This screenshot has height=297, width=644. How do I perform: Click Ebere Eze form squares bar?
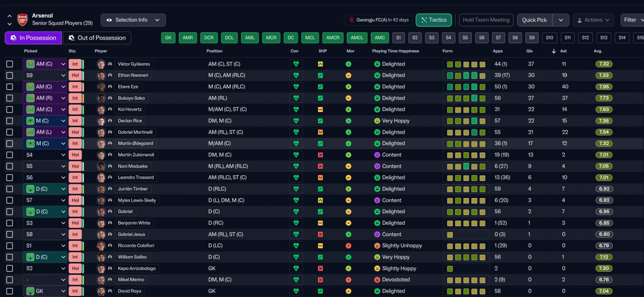tap(466, 86)
